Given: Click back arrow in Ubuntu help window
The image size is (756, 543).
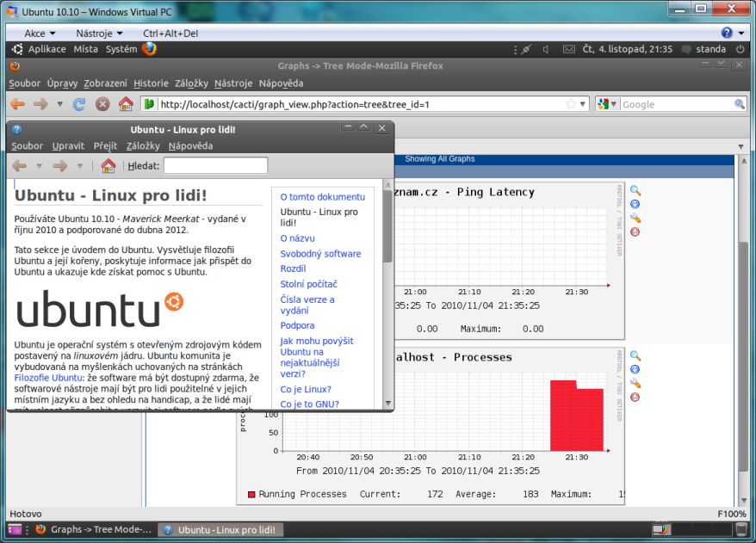Looking at the screenshot, I should (x=20, y=166).
